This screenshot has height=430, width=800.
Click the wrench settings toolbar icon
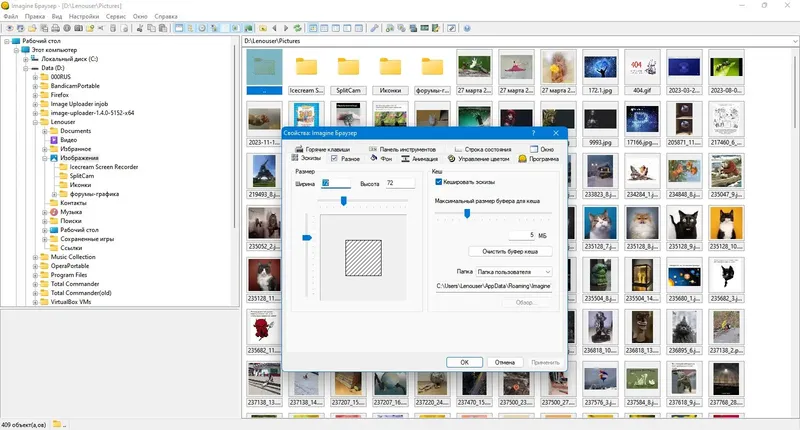click(x=374, y=28)
